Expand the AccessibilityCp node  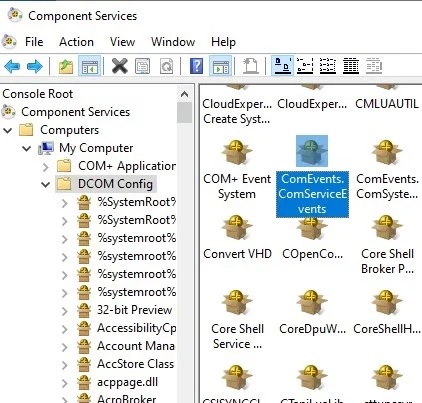coord(65,329)
